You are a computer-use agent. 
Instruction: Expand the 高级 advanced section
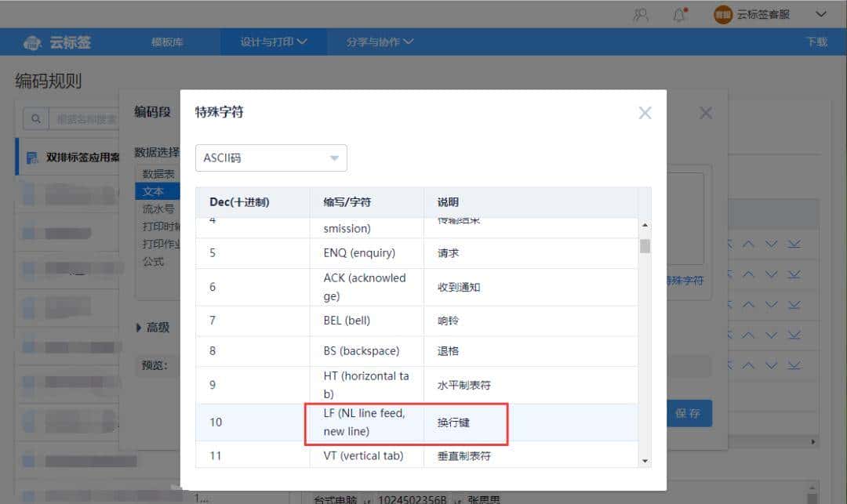point(154,328)
